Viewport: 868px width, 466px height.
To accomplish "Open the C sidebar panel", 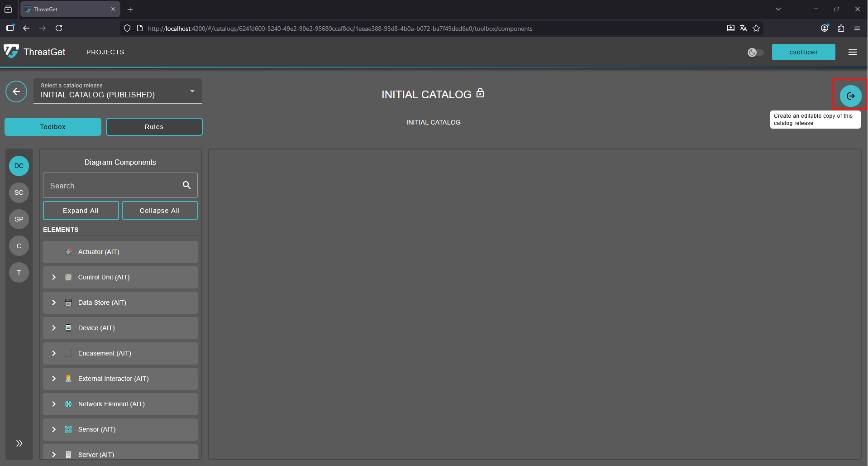I will point(19,246).
